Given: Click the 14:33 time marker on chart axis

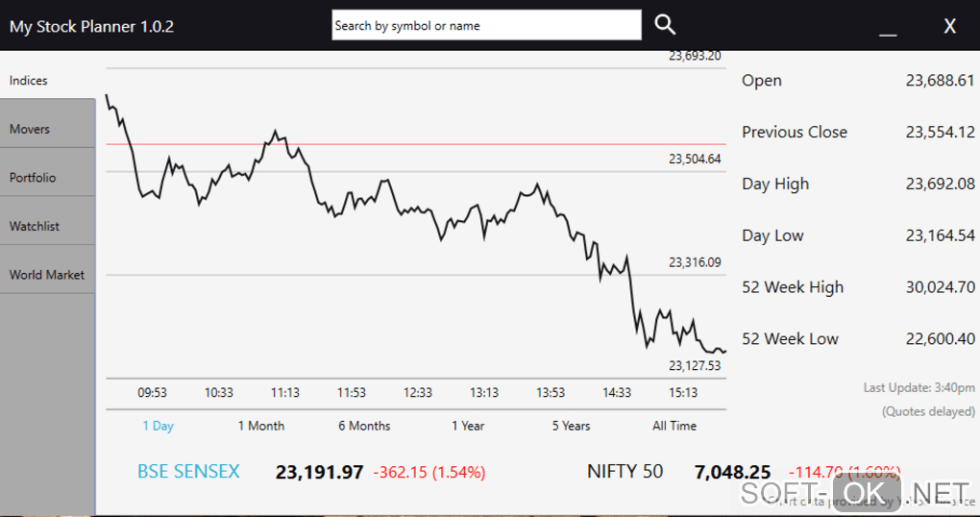Looking at the screenshot, I should click(x=617, y=392).
